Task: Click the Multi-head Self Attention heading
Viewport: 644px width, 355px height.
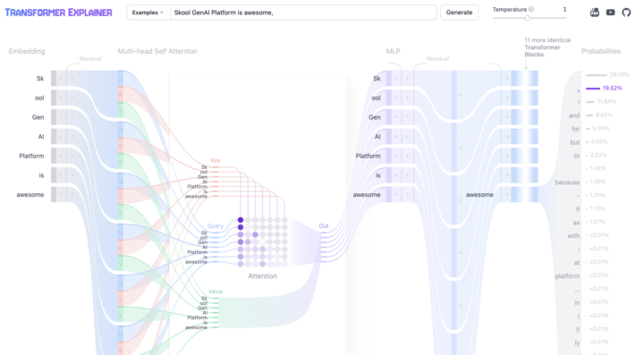Action: tap(157, 51)
